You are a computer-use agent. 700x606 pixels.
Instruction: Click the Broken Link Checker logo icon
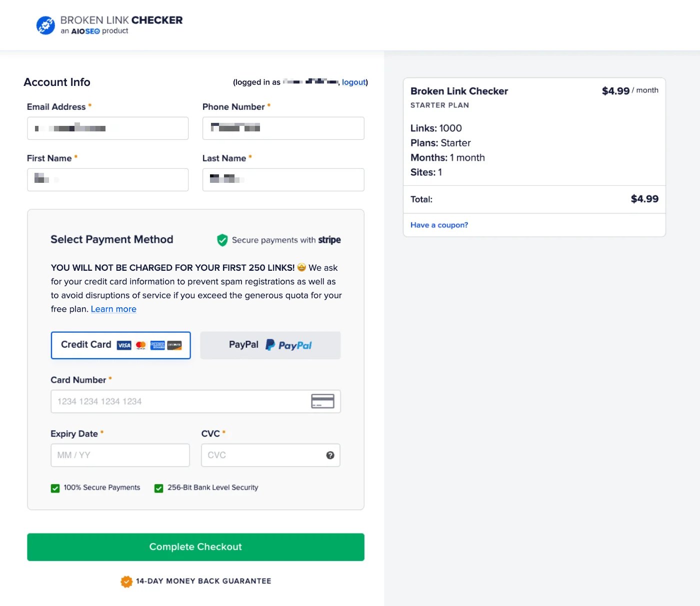coord(45,24)
